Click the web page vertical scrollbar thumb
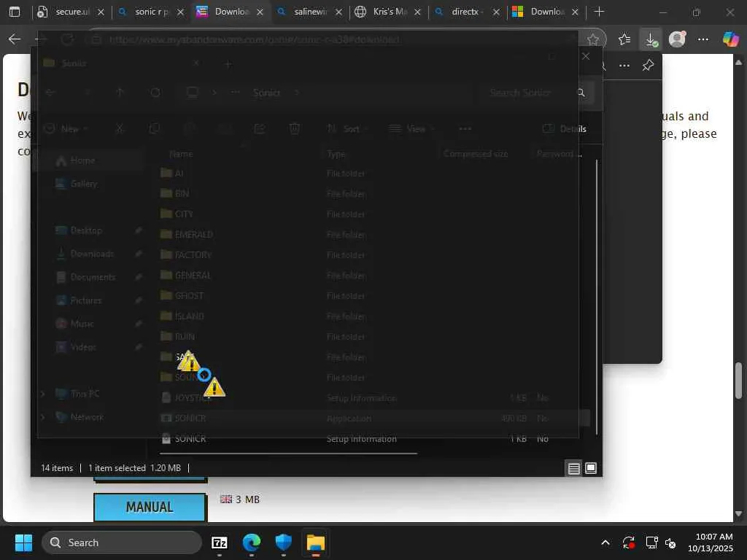Viewport: 747px width, 560px height. point(738,380)
